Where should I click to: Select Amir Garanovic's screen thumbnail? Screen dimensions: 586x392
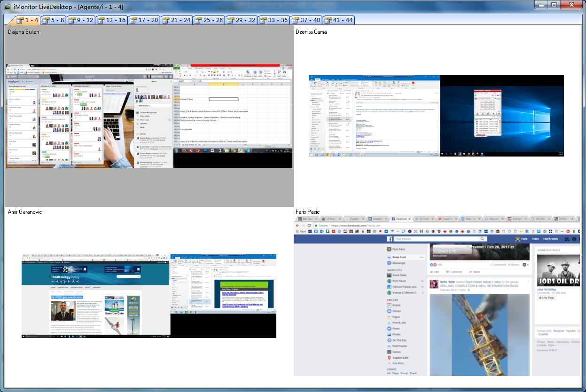click(x=148, y=295)
